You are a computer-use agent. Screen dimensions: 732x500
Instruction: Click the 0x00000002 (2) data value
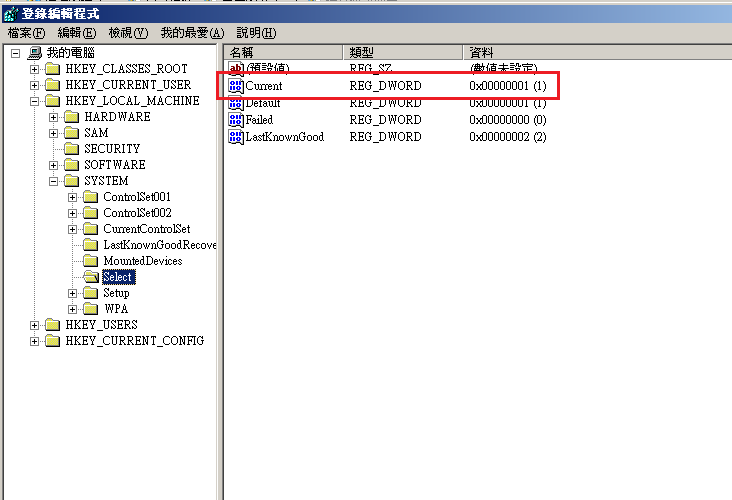point(508,137)
